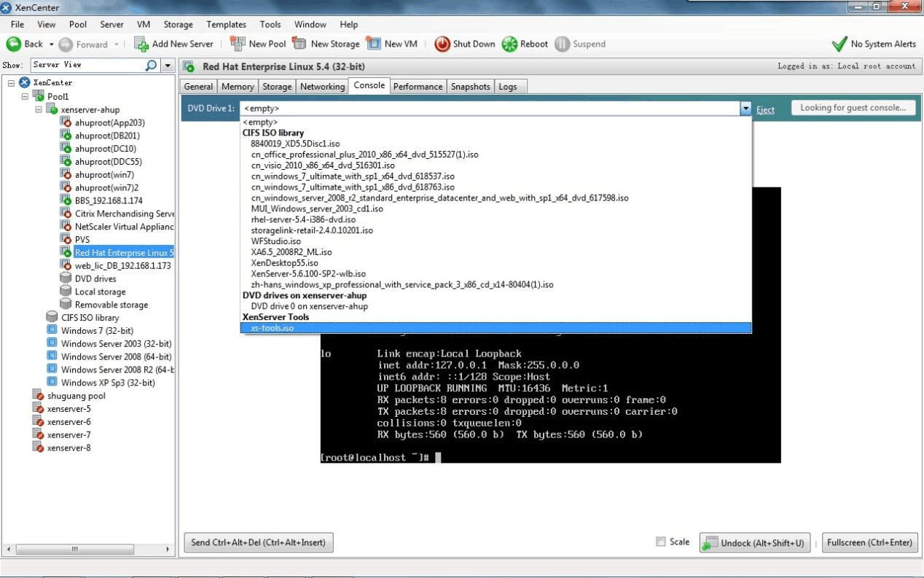This screenshot has width=924, height=578.
Task: Select Windows Server 2003 (32-bit) template
Action: pos(116,343)
